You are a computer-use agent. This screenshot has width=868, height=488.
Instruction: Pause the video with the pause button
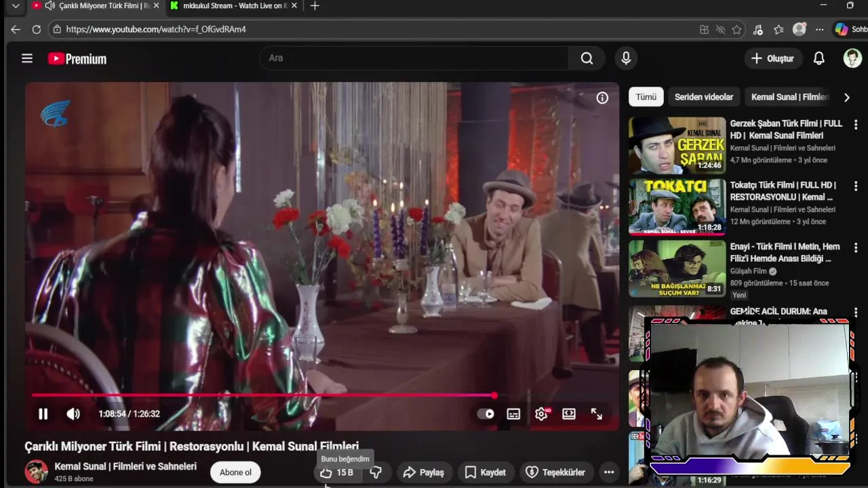43,413
